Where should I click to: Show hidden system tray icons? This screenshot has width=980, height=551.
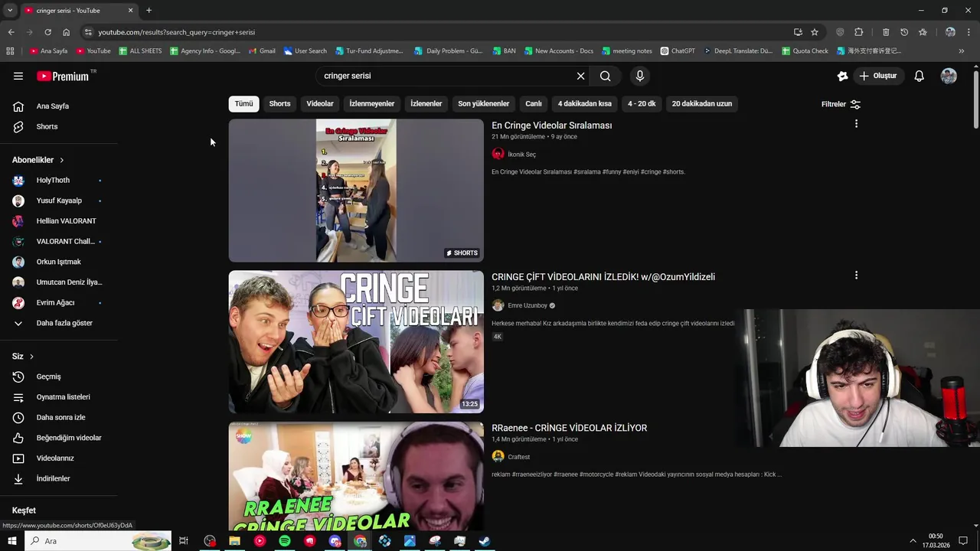click(913, 541)
